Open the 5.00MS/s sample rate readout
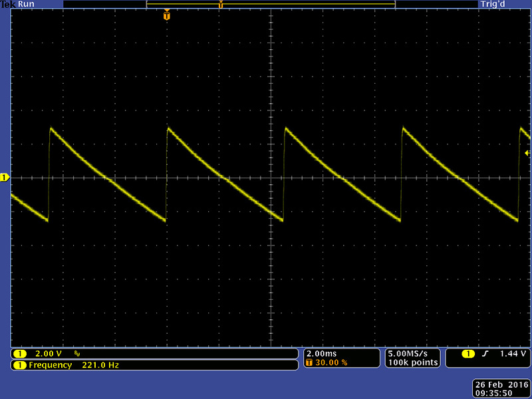This screenshot has height=399, width=532. (412, 353)
